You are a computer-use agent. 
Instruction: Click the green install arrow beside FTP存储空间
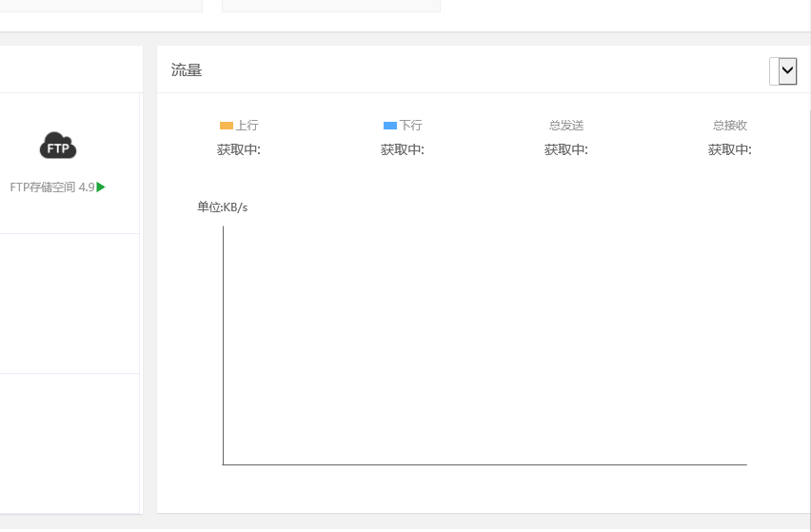click(x=101, y=187)
